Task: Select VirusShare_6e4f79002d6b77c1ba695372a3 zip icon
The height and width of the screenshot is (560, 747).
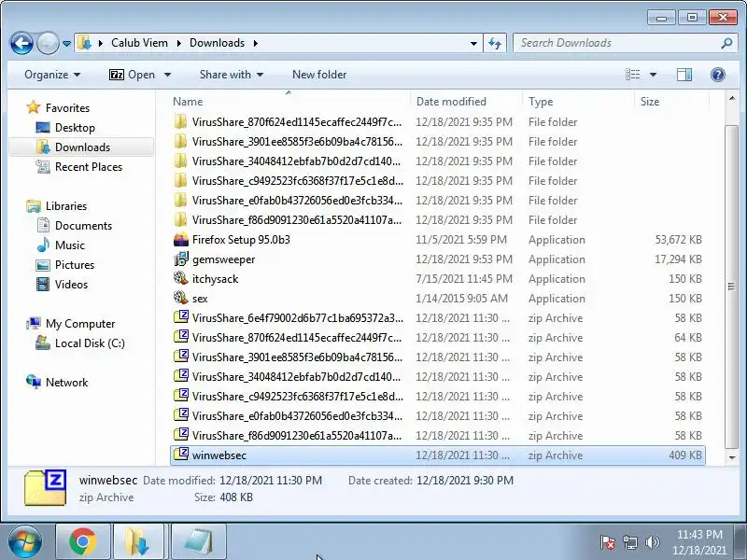Action: (x=181, y=317)
